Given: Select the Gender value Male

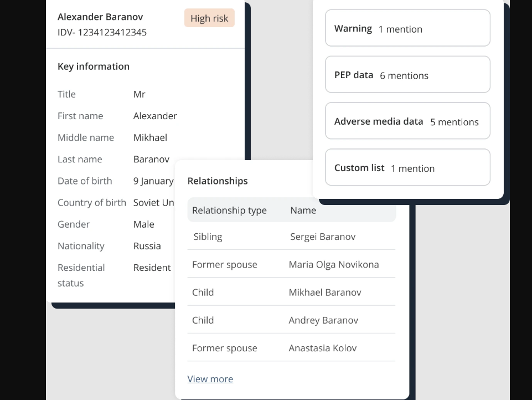Looking at the screenshot, I should click(143, 224).
